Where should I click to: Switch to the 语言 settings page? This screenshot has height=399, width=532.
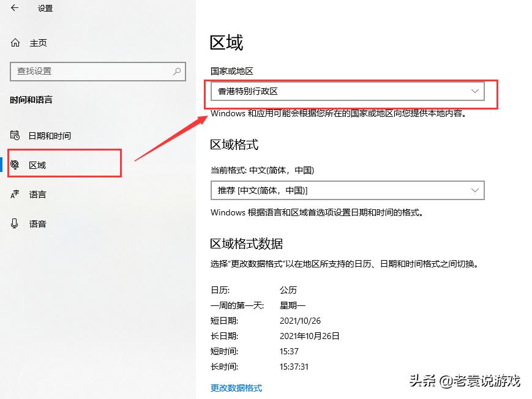37,194
